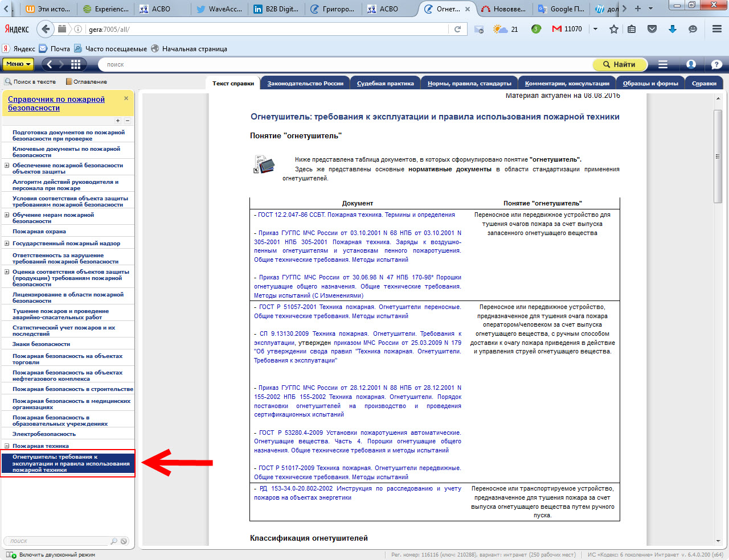Click the main поиск search field

[342, 64]
